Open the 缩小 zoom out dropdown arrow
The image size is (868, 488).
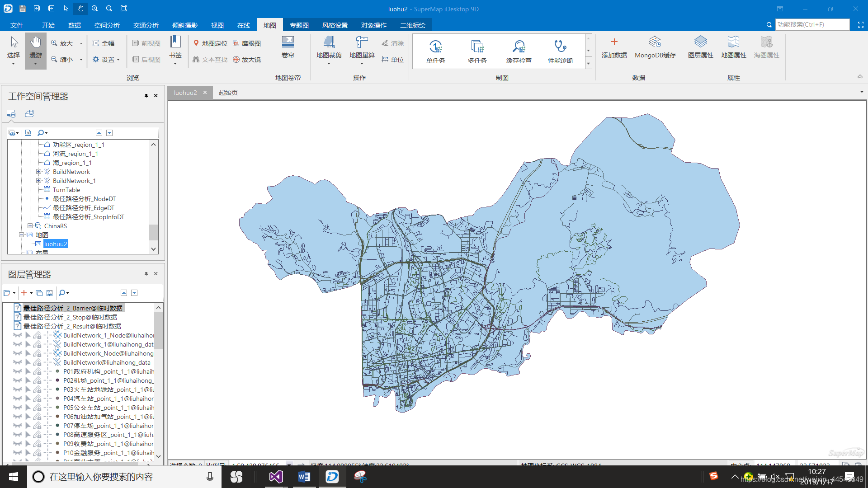click(x=81, y=60)
